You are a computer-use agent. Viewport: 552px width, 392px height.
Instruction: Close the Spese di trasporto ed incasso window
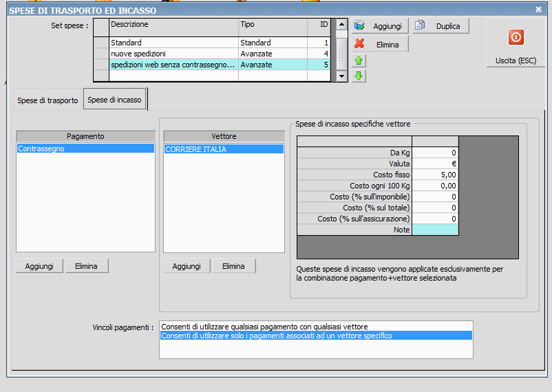539,10
